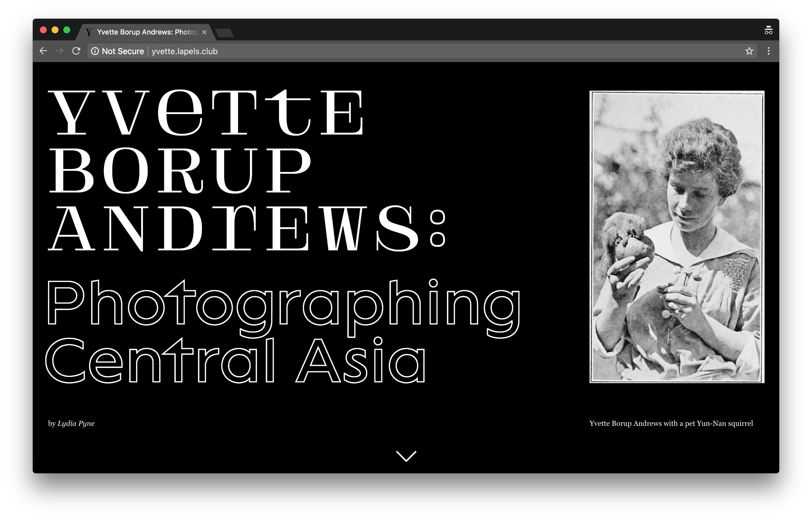The height and width of the screenshot is (520, 812).
Task: Close the Yvette Borup Andrews tab
Action: (204, 32)
